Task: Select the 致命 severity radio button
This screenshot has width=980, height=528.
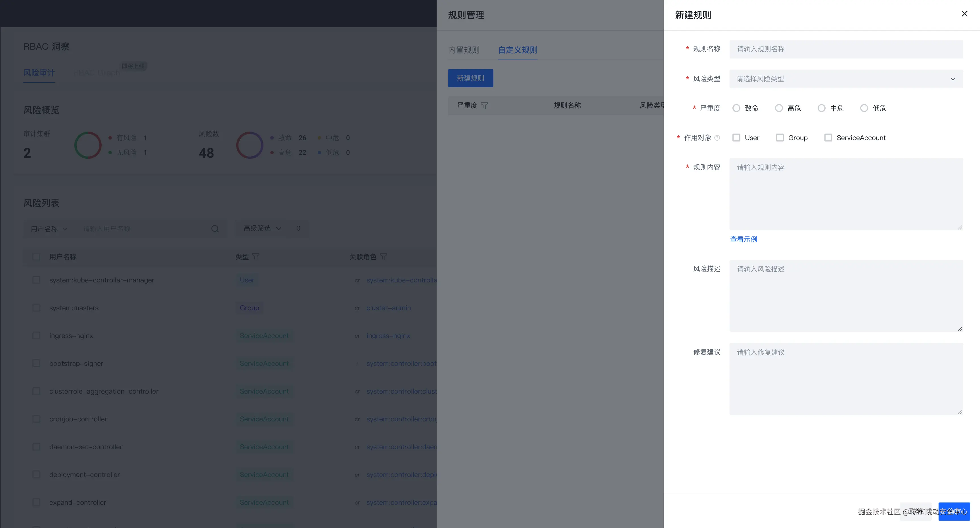Action: coord(736,108)
